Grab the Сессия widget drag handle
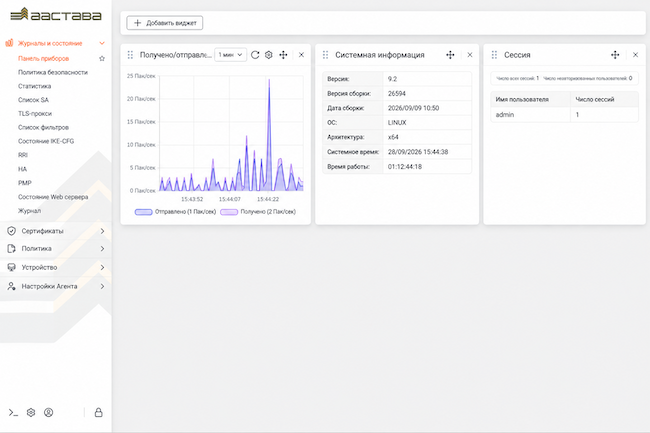The width and height of the screenshot is (650, 433). coord(494,55)
